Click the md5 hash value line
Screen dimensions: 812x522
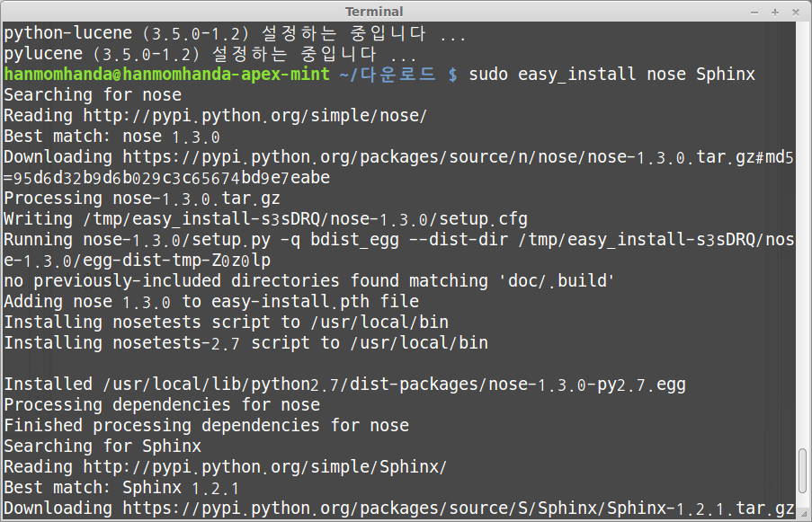tap(166, 178)
